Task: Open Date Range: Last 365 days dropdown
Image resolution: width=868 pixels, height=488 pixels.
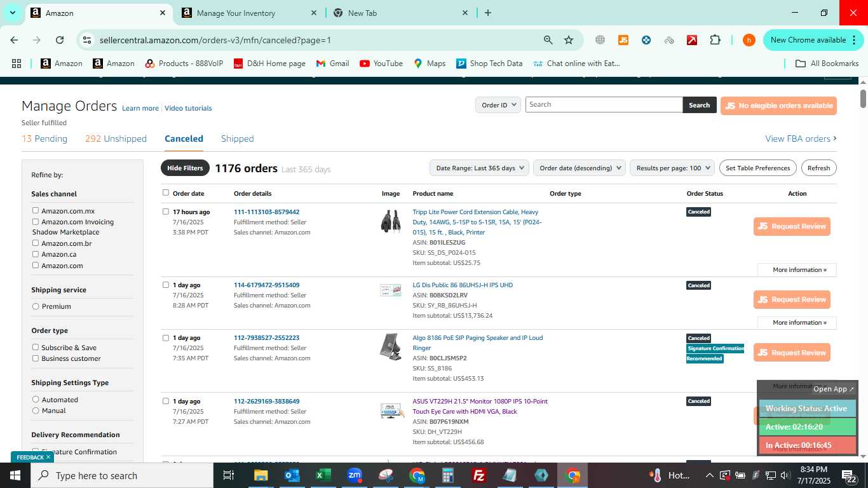Action: (x=480, y=168)
